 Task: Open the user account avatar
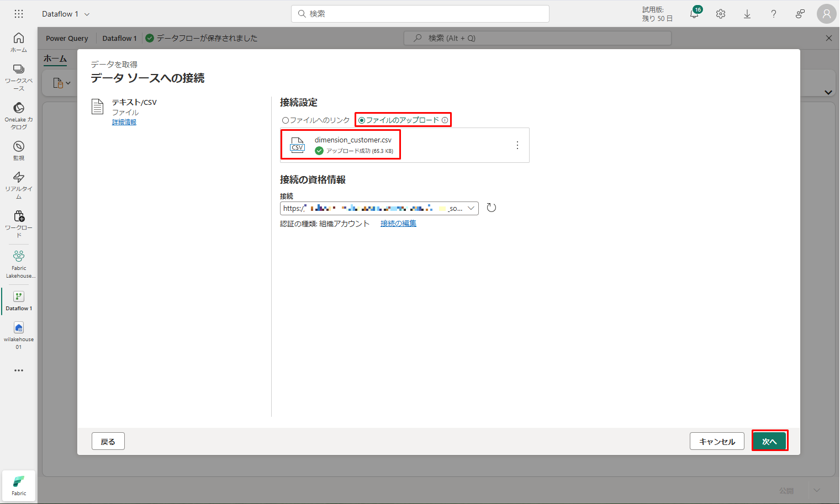(x=827, y=14)
